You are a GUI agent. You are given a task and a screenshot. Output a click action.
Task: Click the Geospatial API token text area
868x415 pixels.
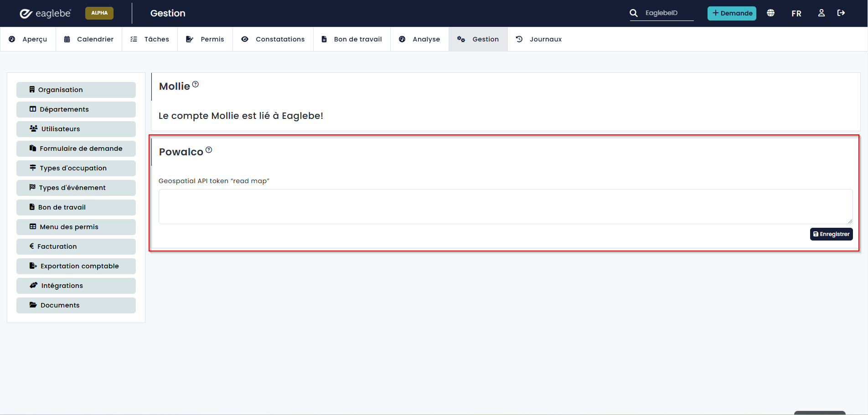(x=506, y=206)
